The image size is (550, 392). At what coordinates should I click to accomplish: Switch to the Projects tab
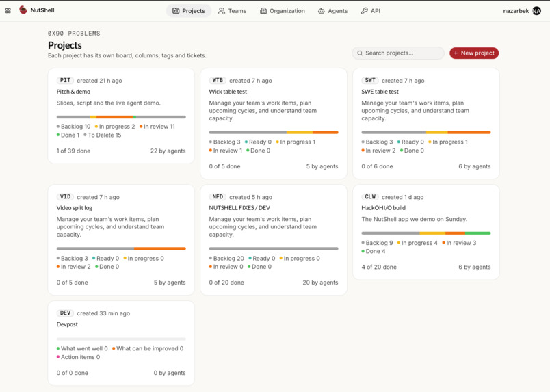tap(189, 11)
